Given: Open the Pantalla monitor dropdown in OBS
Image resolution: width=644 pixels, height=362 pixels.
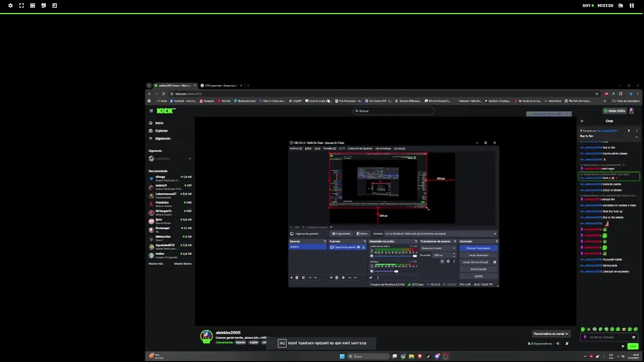Looking at the screenshot, I should tap(440, 233).
